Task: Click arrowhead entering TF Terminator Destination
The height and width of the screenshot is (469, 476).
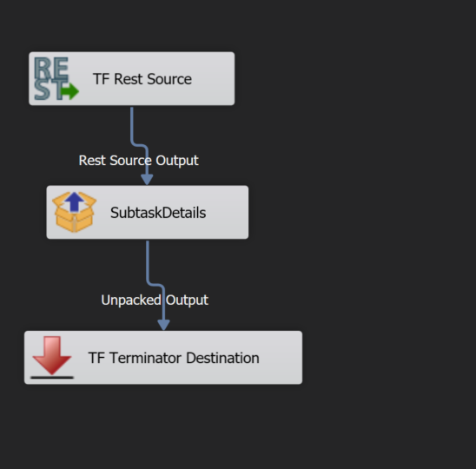Action: (163, 325)
